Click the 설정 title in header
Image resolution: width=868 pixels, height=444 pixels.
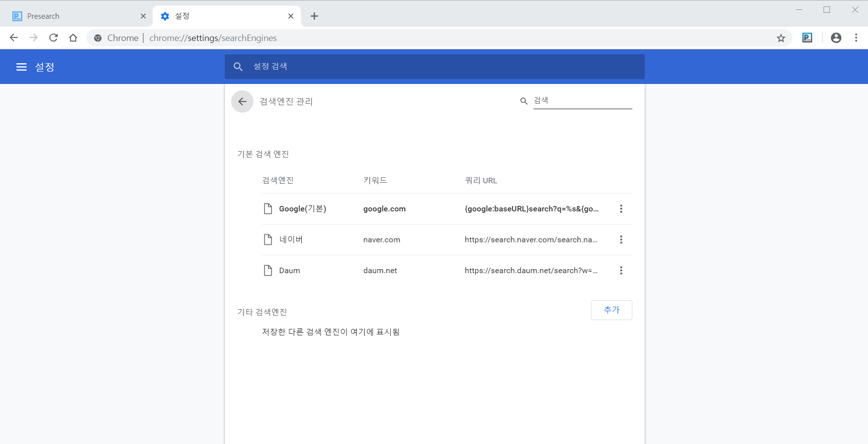[44, 67]
